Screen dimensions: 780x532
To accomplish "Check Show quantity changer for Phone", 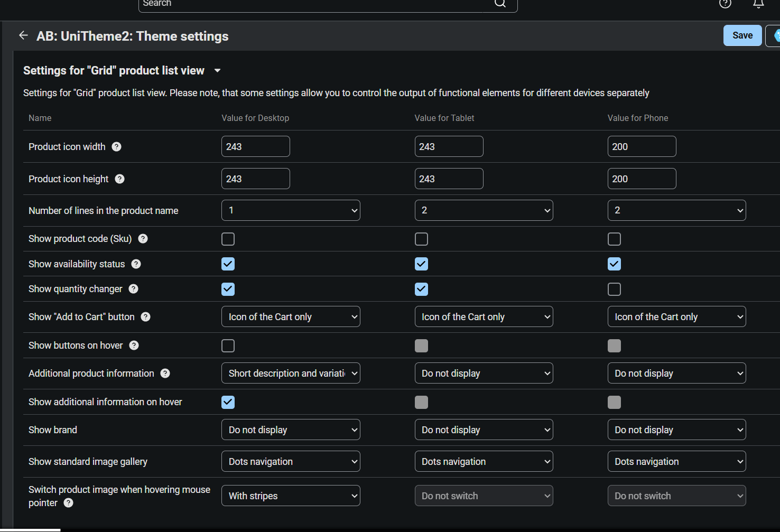I will click(x=614, y=290).
